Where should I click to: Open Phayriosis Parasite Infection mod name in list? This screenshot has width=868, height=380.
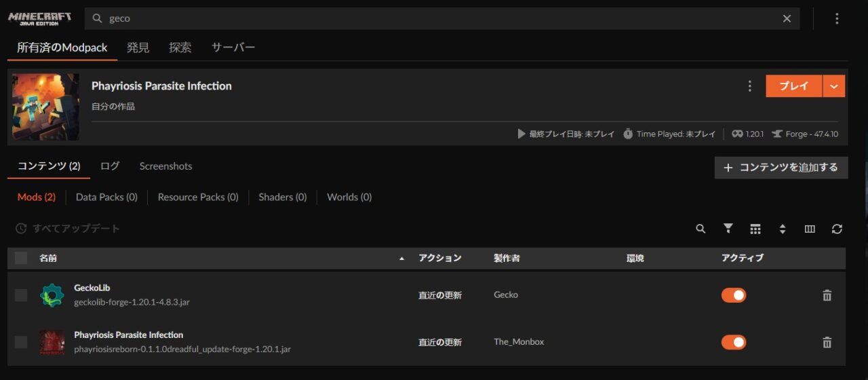129,335
